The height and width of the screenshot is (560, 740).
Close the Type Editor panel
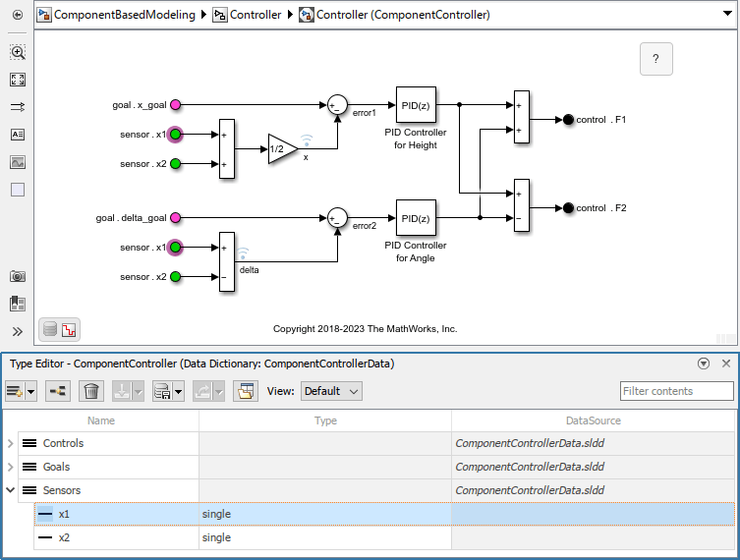point(726,364)
